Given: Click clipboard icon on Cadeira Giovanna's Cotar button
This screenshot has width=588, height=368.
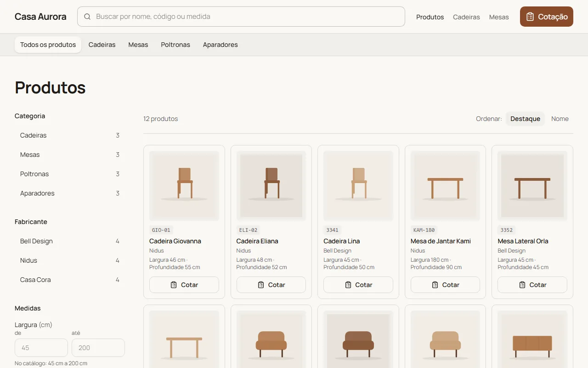Looking at the screenshot, I should click(174, 285).
